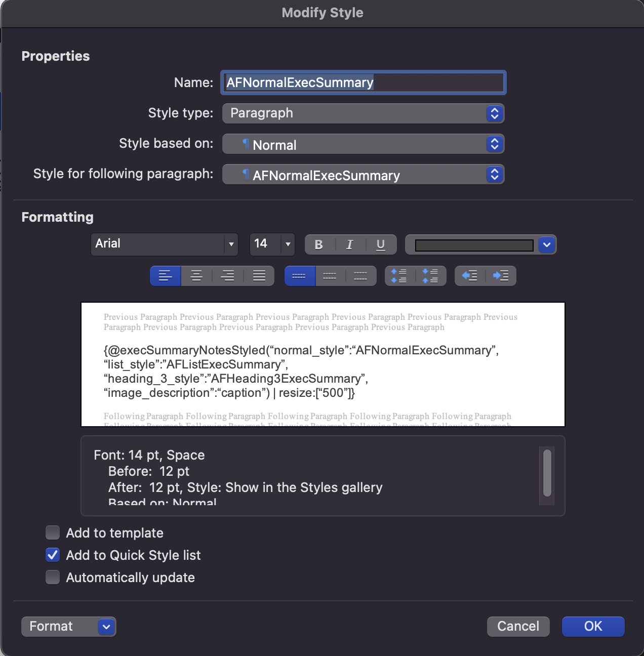
Task: Open the Arial font name dropdown
Action: point(164,244)
